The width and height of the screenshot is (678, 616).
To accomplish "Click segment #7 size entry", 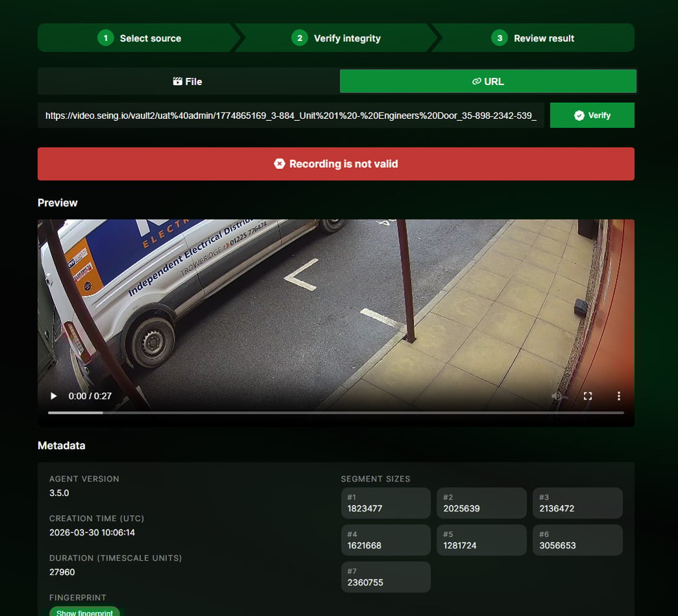I will click(x=386, y=576).
